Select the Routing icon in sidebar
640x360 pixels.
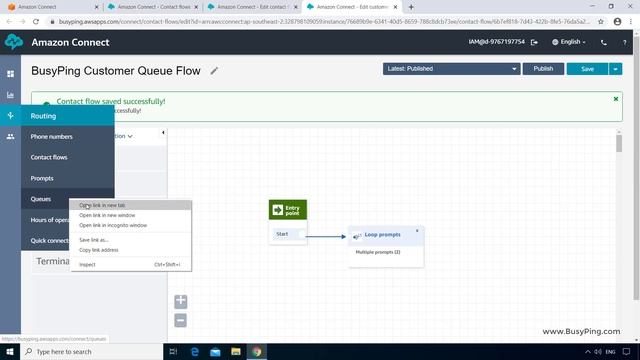tap(11, 116)
